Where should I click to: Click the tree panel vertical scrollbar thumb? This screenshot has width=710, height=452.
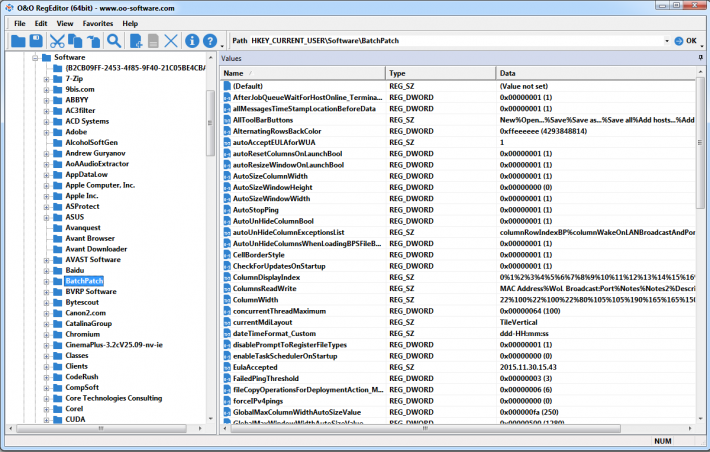click(x=210, y=123)
